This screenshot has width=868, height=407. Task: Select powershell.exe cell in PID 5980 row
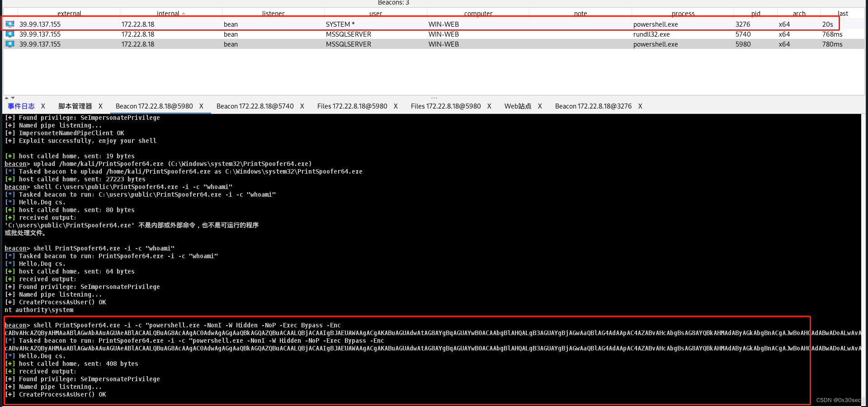pos(656,44)
